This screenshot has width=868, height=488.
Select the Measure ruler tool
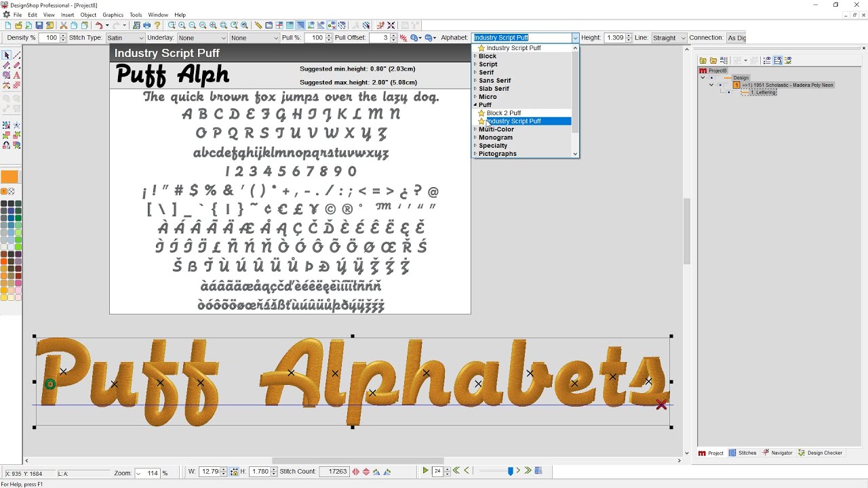(258, 26)
